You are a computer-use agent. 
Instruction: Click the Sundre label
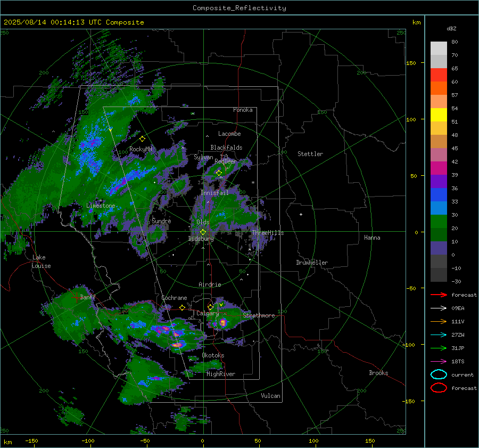coord(161,221)
